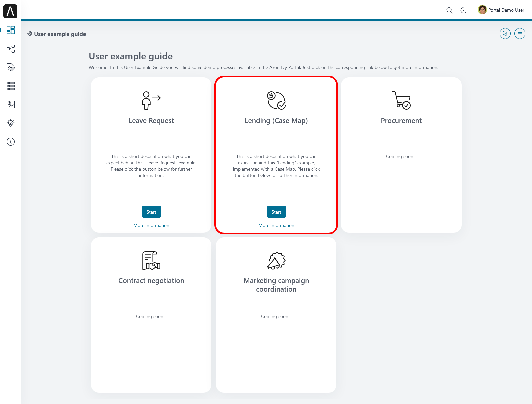Open the info sidebar icon
Image resolution: width=532 pixels, height=404 pixels.
coord(11,142)
